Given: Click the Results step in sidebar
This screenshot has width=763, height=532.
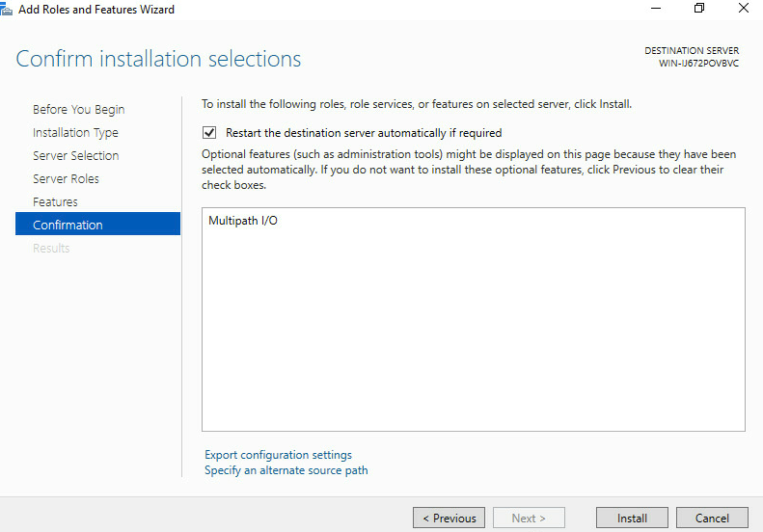Looking at the screenshot, I should 51,248.
